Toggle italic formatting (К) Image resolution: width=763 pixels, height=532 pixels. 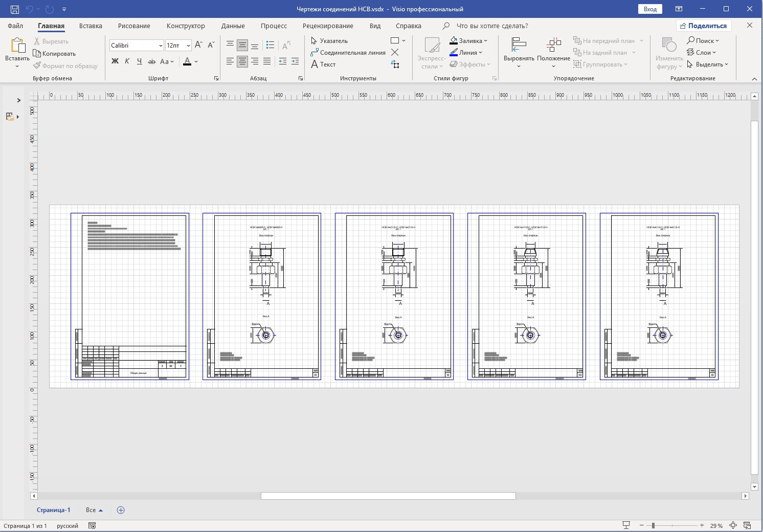(x=127, y=61)
